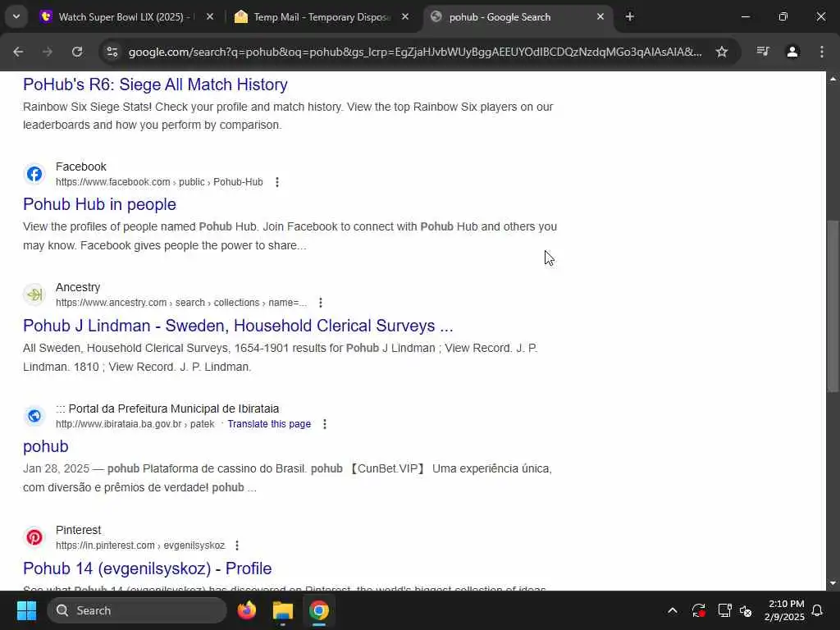840x630 pixels.
Task: Click the Pinterest result URL breadcrumb
Action: click(139, 546)
